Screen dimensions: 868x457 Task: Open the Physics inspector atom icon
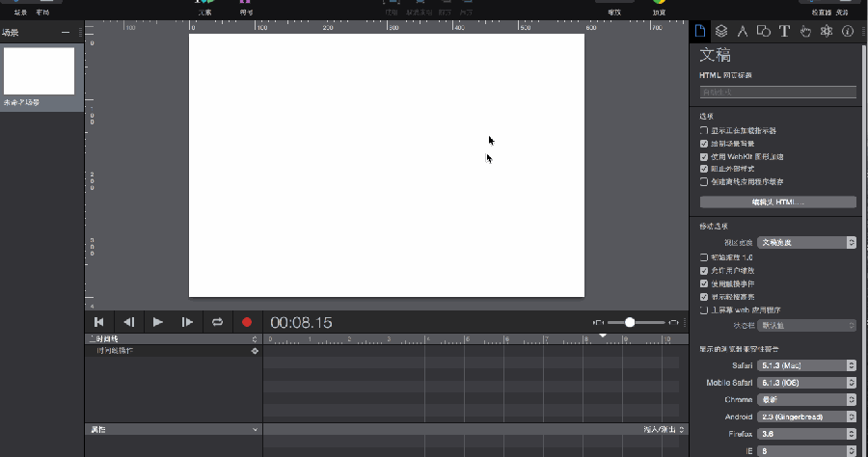[x=827, y=31]
